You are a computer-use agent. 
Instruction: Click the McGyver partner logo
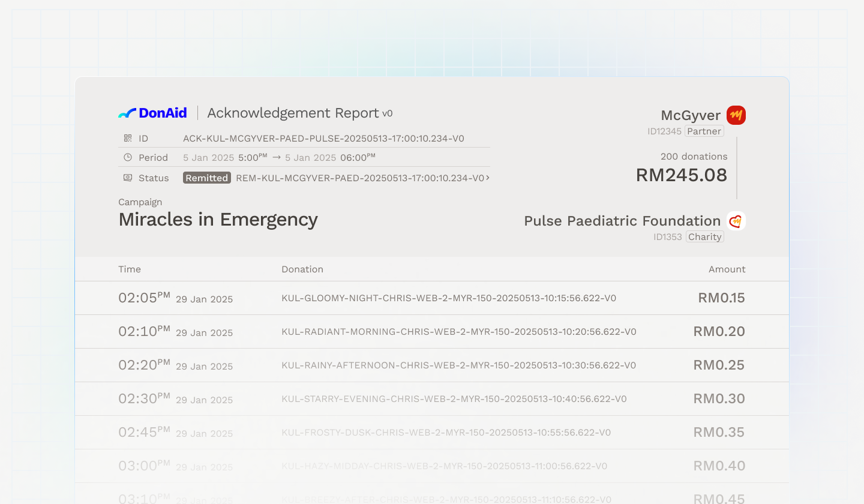pyautogui.click(x=736, y=115)
